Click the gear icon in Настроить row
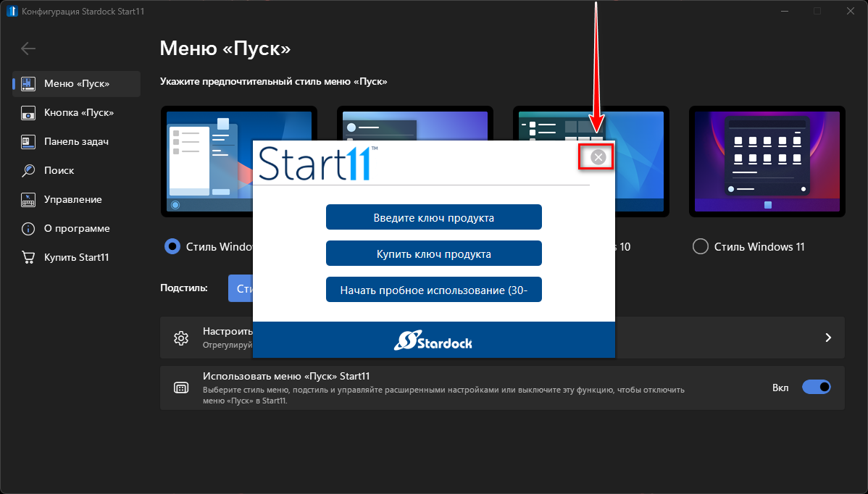 181,338
